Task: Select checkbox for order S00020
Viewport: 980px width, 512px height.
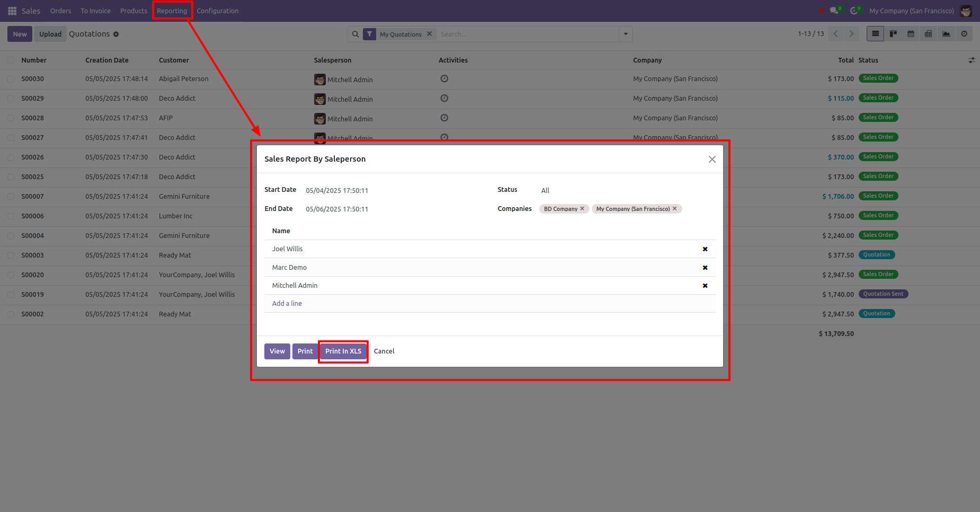Action: [x=11, y=275]
